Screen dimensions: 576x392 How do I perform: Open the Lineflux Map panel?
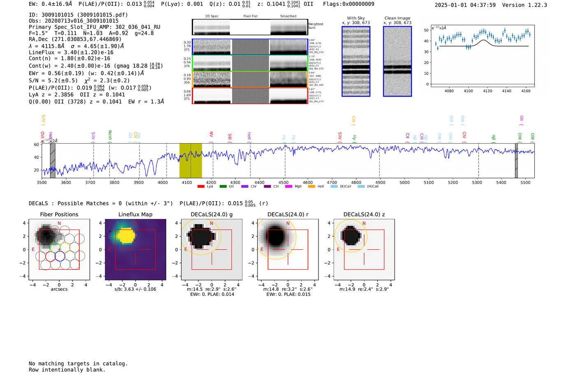[135, 249]
